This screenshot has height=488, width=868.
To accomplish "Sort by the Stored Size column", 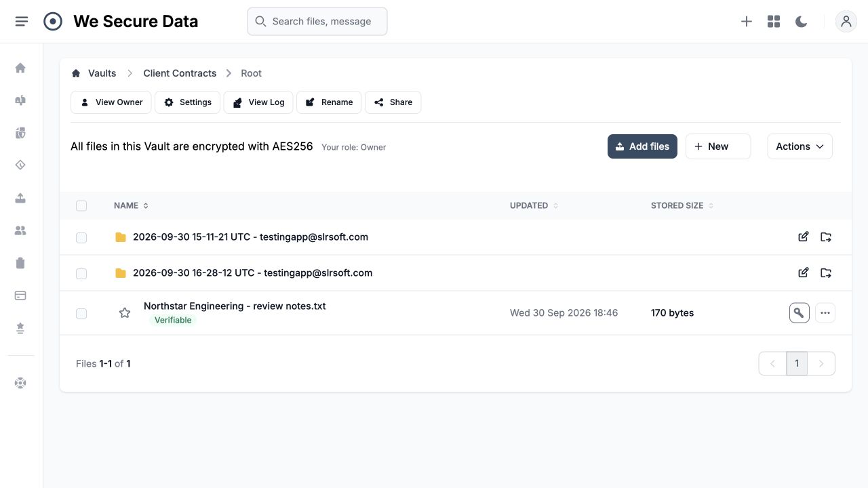I will 682,205.
